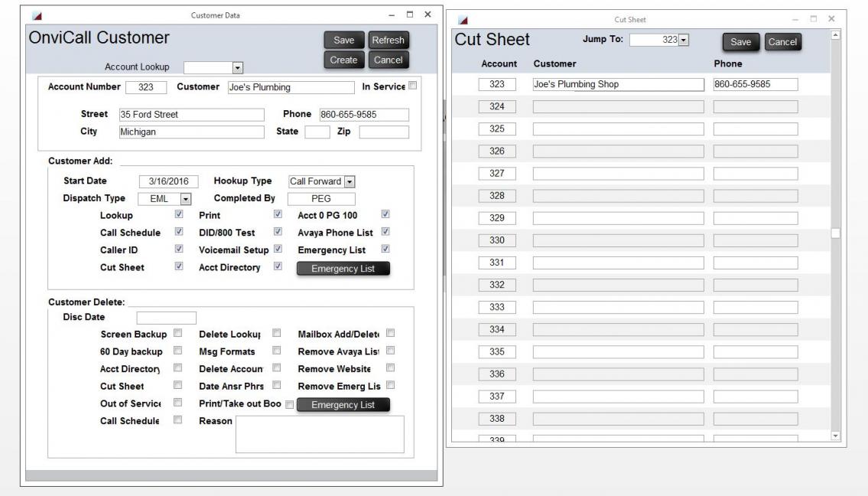Screen dimensions: 868x496
Task: Click account number 327 in Cut Sheet
Action: [497, 174]
